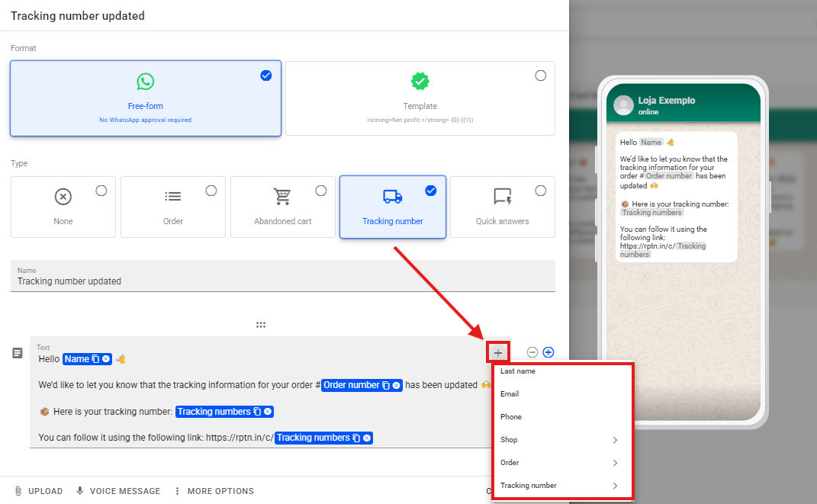Pick the None type option
817x504 pixels.
coord(63,207)
